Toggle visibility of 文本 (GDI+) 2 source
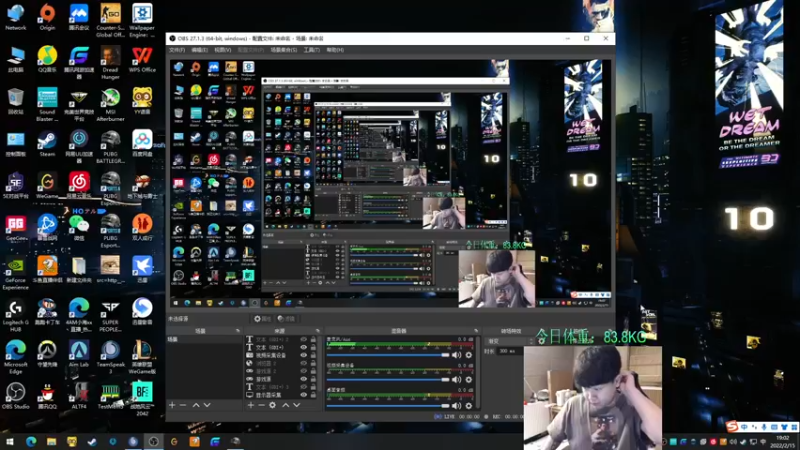Screen dimensions: 800x450 pos(304,339)
